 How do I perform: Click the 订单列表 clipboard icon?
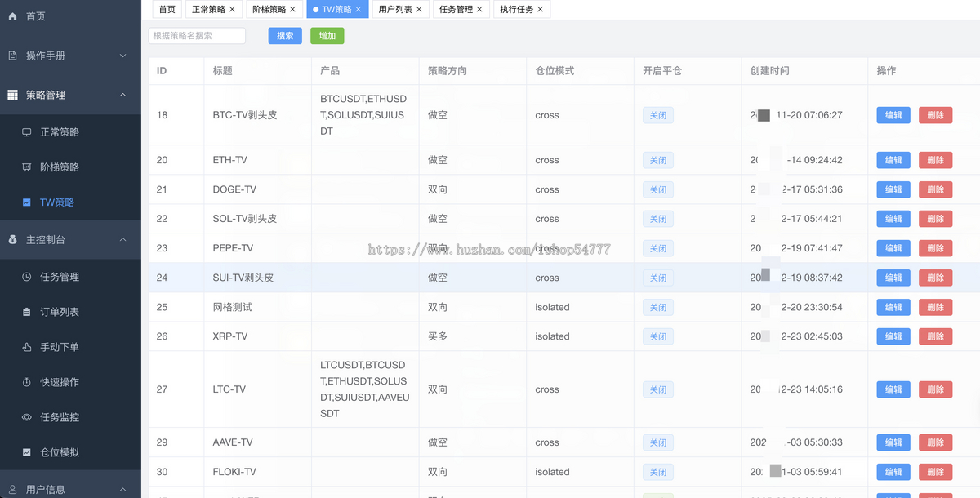[26, 312]
